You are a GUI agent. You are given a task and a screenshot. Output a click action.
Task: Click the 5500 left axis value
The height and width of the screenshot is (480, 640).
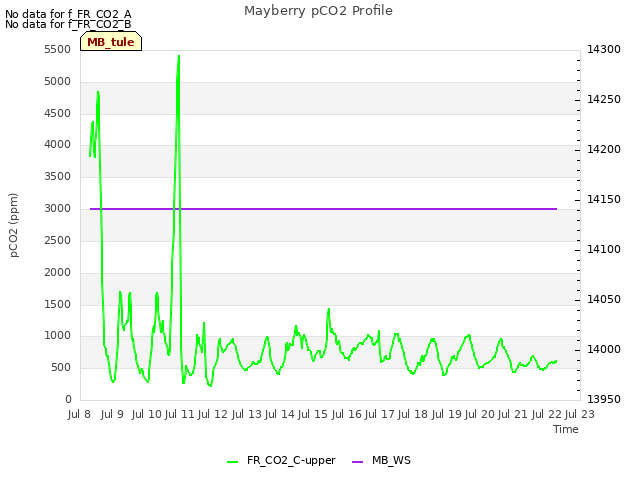pos(58,50)
